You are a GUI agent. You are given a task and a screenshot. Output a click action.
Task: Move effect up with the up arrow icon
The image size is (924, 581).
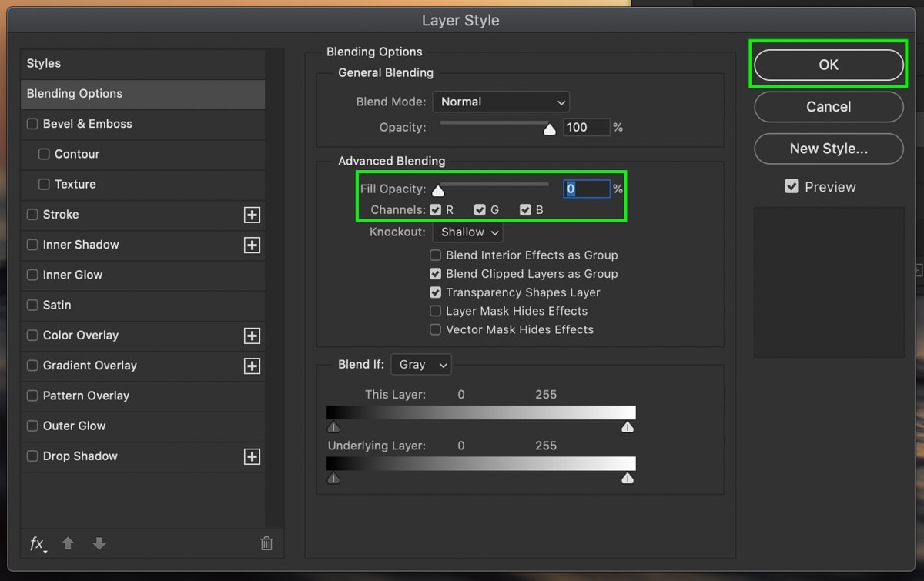68,543
